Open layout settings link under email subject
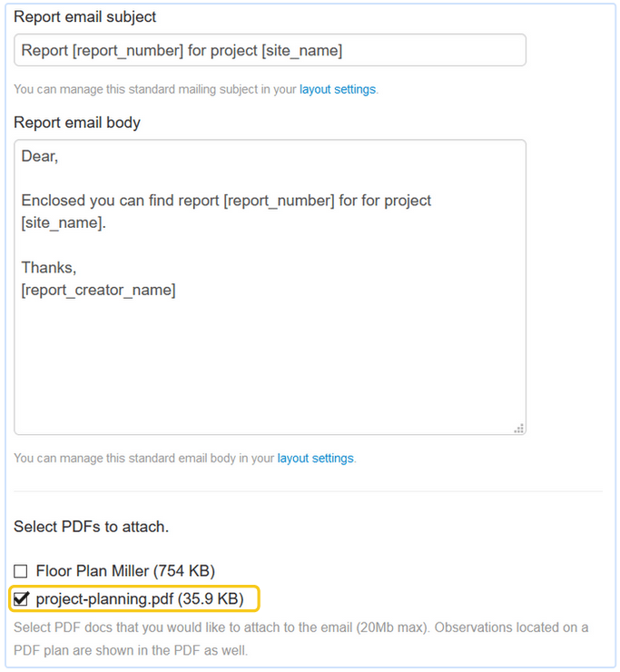Screen dimensions: 620x672 pos(337,90)
